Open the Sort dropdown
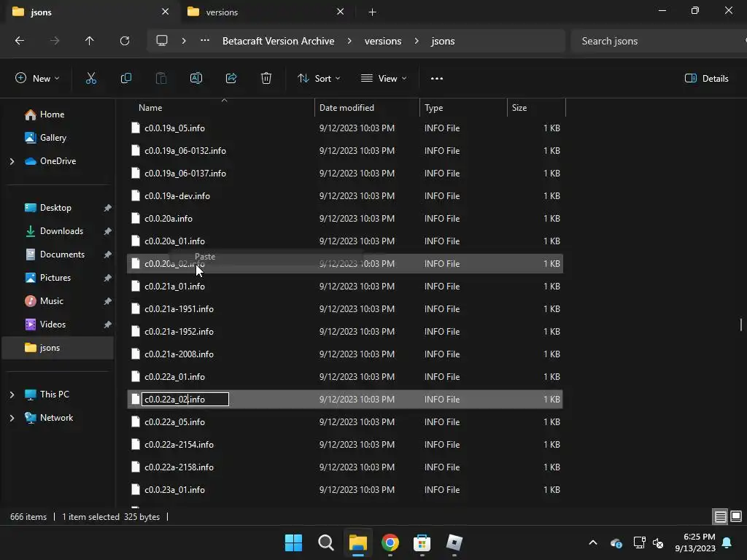Screen dimensions: 747x560 [319, 79]
